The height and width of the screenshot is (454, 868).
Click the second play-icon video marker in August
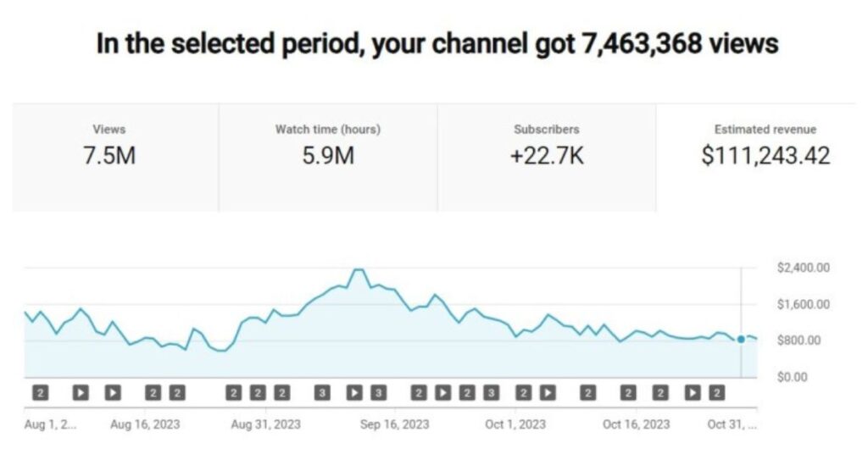point(113,393)
